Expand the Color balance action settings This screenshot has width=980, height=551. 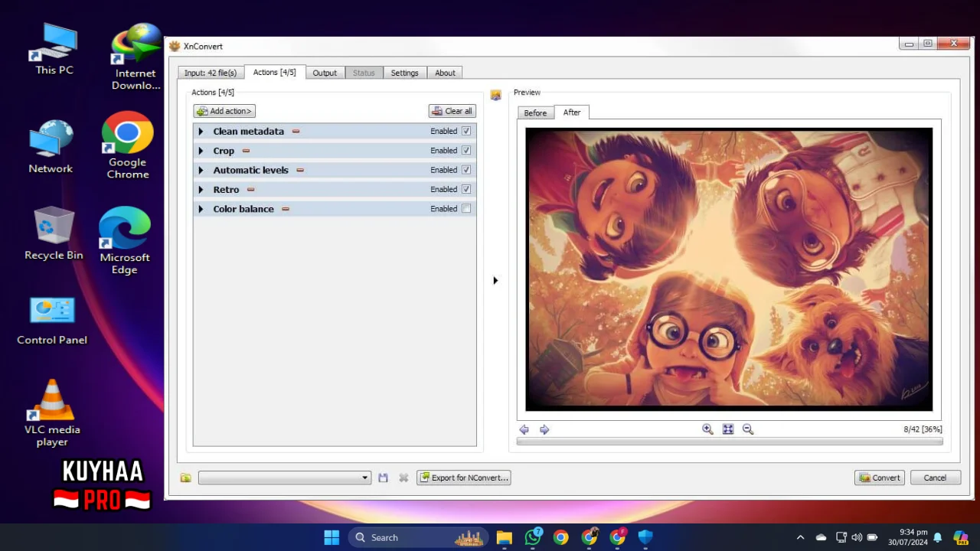coord(201,209)
